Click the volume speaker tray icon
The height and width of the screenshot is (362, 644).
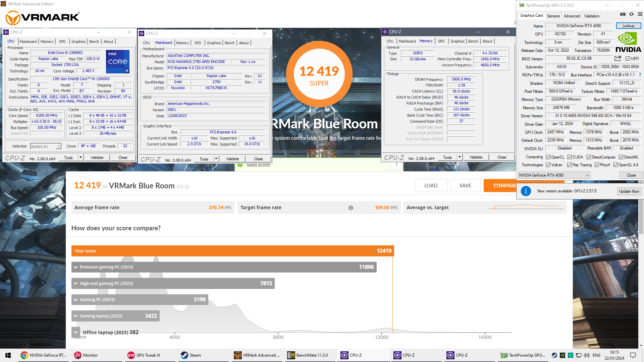[587, 355]
